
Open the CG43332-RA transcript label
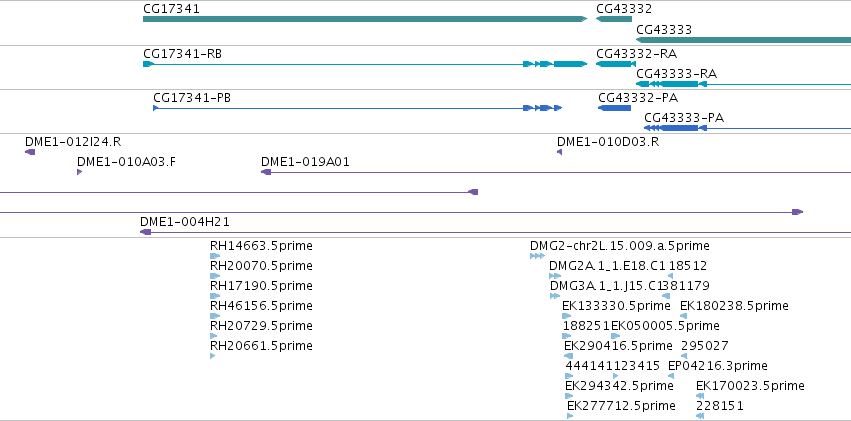[636, 54]
